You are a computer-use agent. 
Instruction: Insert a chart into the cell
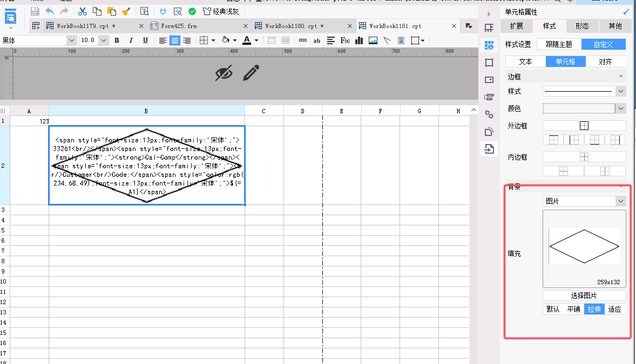point(359,40)
